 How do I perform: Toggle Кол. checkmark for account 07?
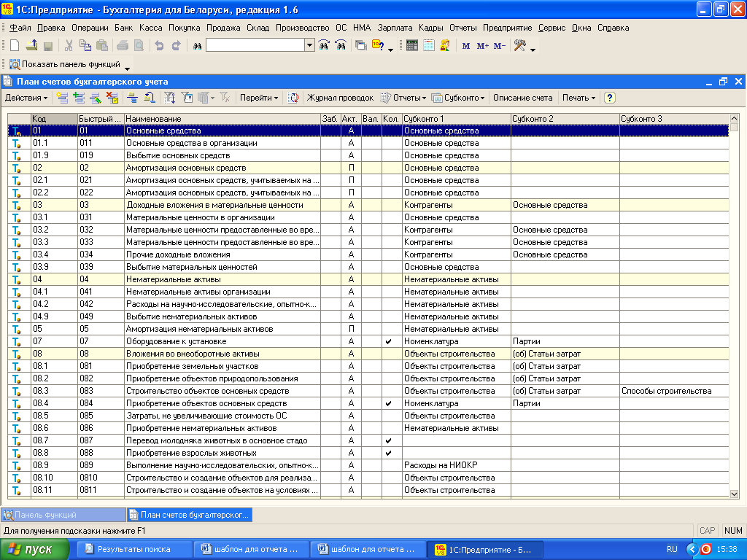tap(389, 341)
